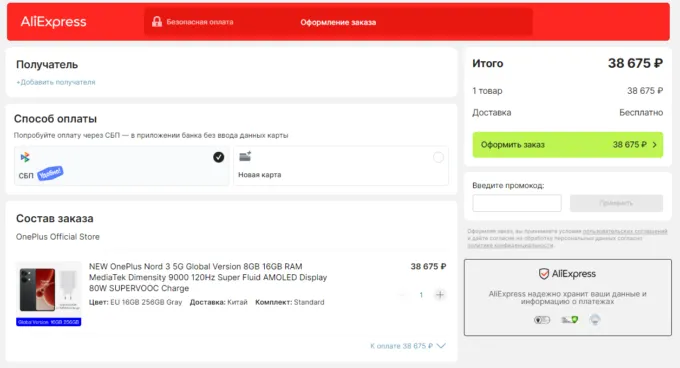Viewport: 680px width, 368px height.
Task: Click 'Комплект: Standard' text
Action: coord(290,302)
